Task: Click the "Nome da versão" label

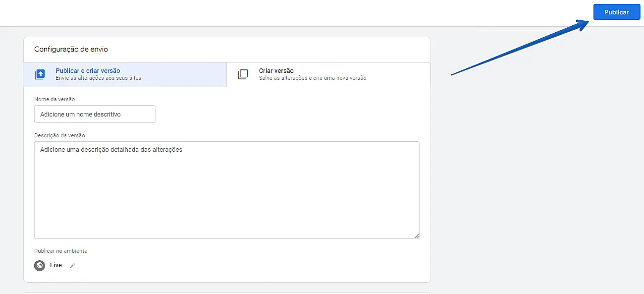Action: (x=54, y=100)
